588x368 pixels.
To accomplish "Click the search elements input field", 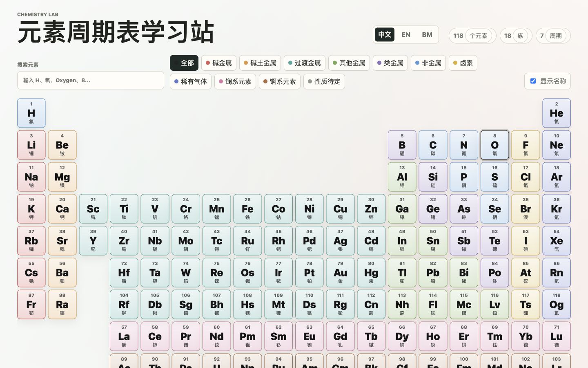I will point(91,80).
